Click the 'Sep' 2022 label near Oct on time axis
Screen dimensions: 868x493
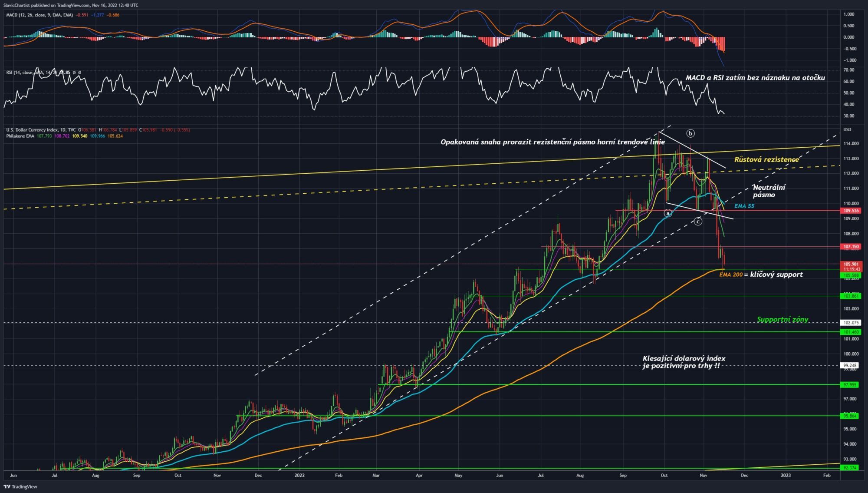pyautogui.click(x=623, y=476)
